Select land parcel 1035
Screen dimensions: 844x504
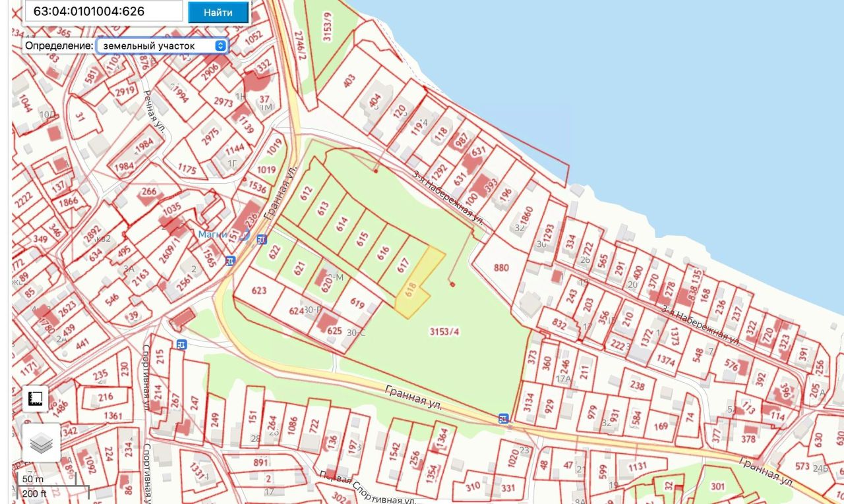pyautogui.click(x=171, y=210)
